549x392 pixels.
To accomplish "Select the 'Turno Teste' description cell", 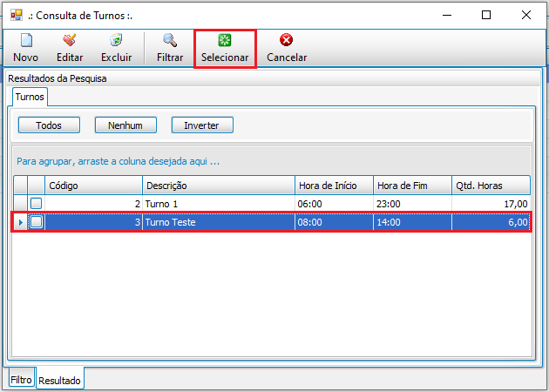I will pyautogui.click(x=219, y=222).
